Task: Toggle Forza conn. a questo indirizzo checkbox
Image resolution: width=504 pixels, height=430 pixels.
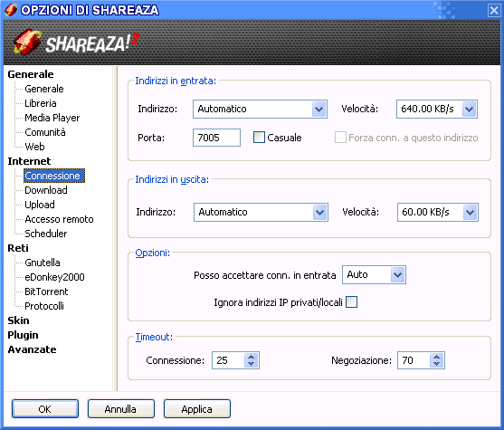Action: coord(340,138)
